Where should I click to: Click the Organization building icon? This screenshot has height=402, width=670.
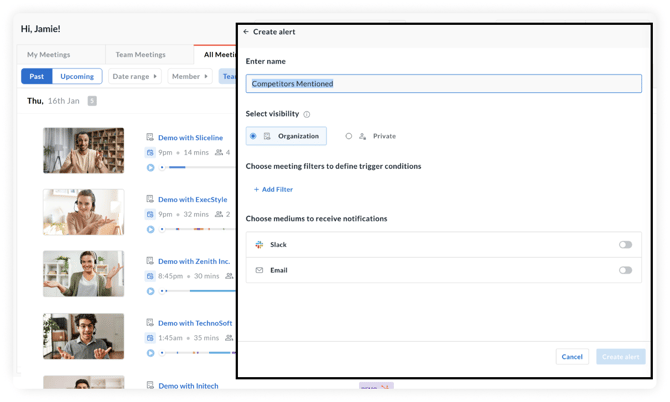[267, 136]
